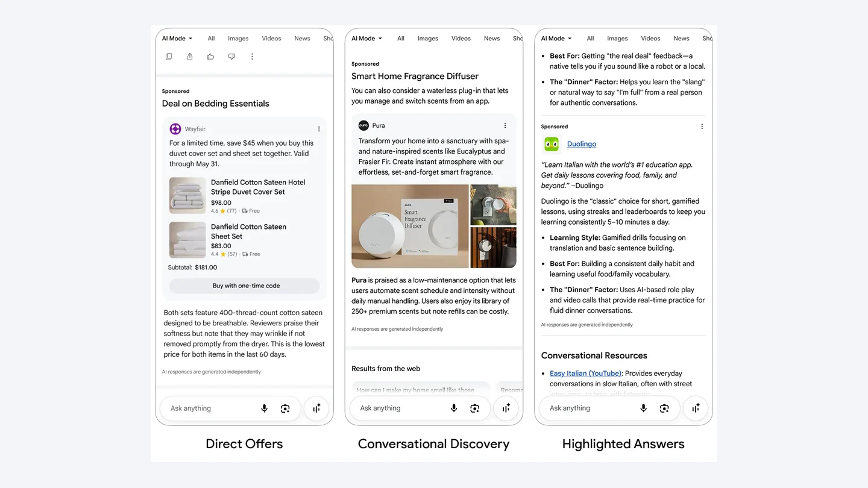This screenshot has height=488, width=868.
Task: Switch to Videos tab in Direct Offers phone
Action: pyautogui.click(x=271, y=39)
